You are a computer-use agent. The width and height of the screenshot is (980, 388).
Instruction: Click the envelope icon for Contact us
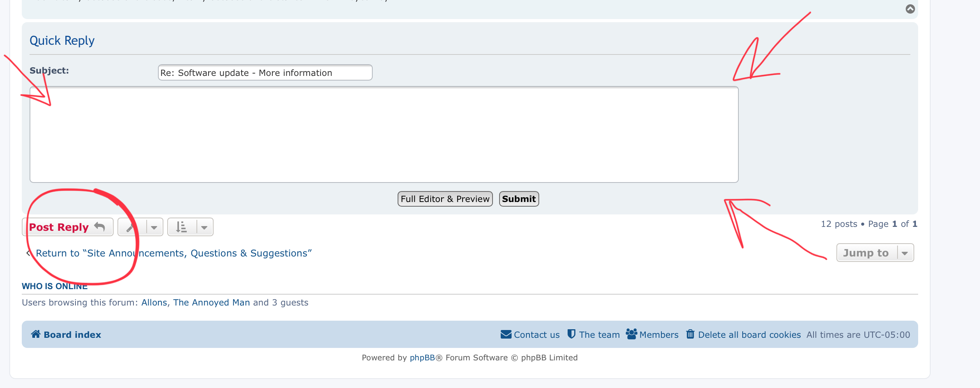tap(506, 334)
